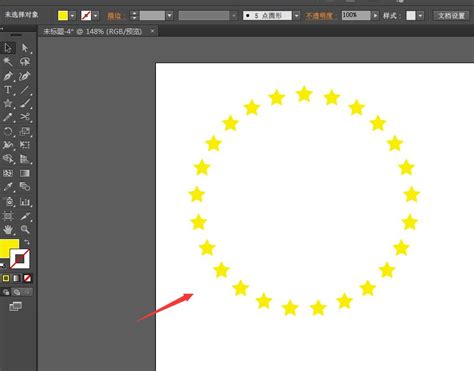
Task: Select the Star shape tool
Action: [x=8, y=103]
